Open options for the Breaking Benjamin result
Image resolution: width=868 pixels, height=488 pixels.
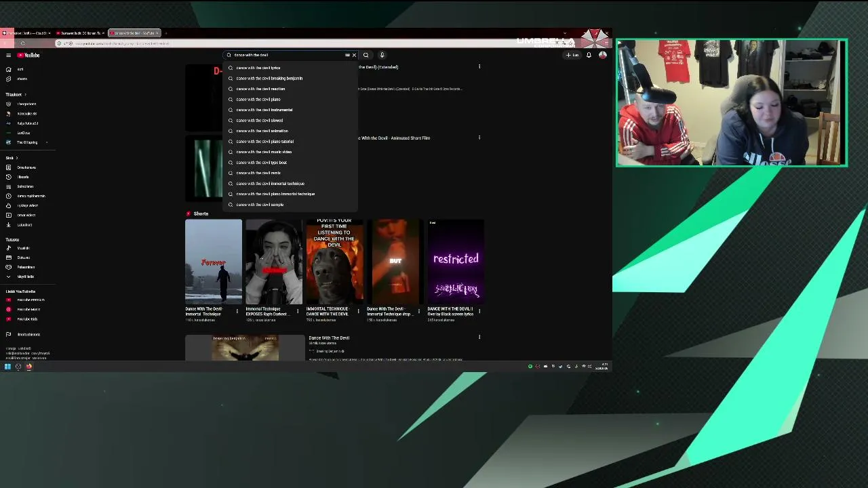point(479,337)
